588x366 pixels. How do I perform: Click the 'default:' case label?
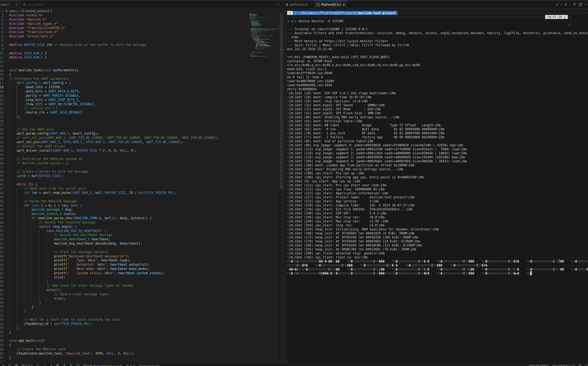click(x=54, y=290)
